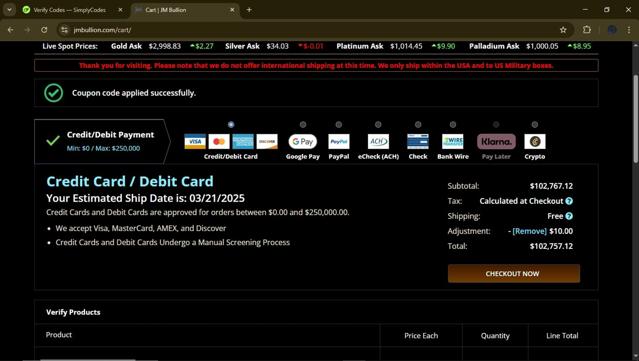
Task: Click the Subtotal amount $102,767.12
Action: (551, 186)
